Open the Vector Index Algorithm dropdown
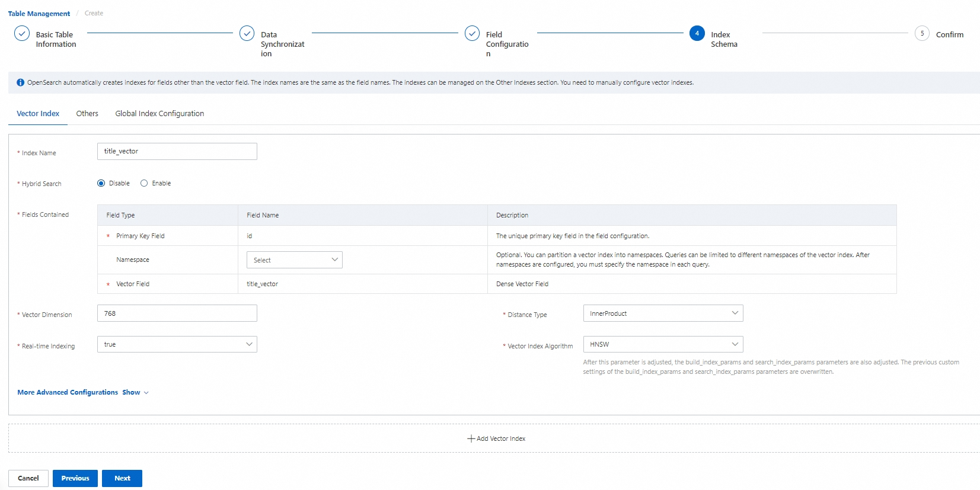The height and width of the screenshot is (490, 980). click(662, 344)
